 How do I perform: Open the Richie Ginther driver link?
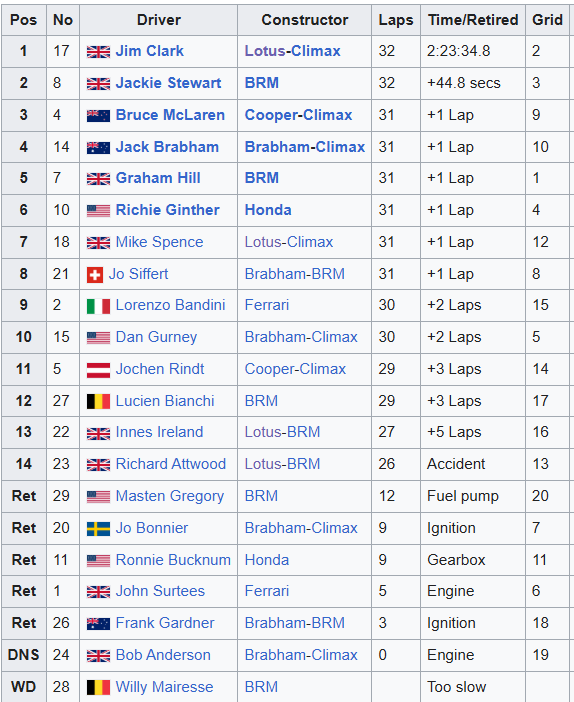167,210
